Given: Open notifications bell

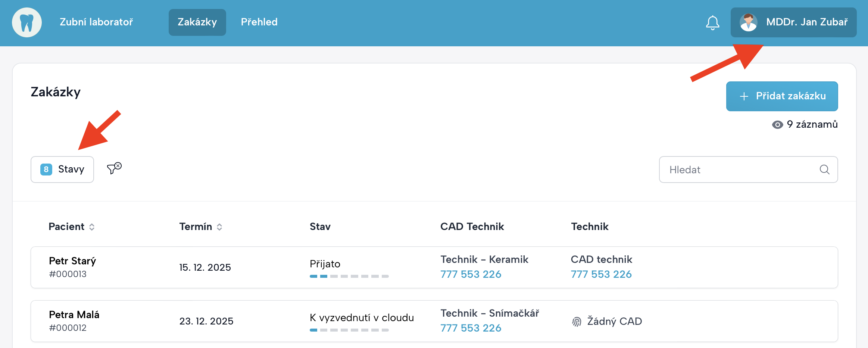Looking at the screenshot, I should [712, 22].
